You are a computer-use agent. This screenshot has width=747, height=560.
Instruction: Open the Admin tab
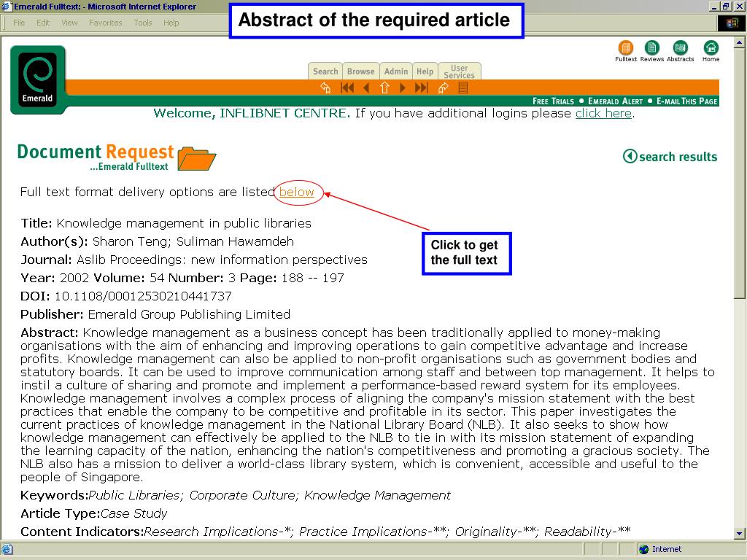[396, 71]
